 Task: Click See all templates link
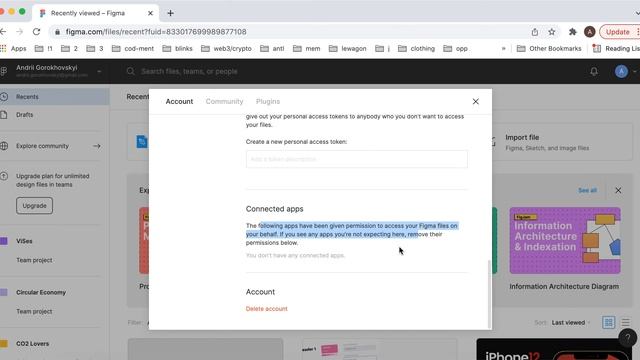pyautogui.click(x=587, y=191)
